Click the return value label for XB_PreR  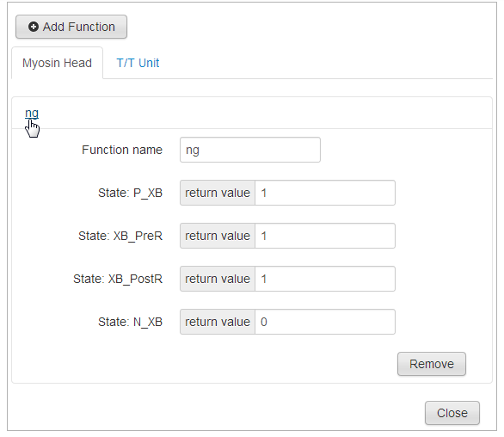218,236
